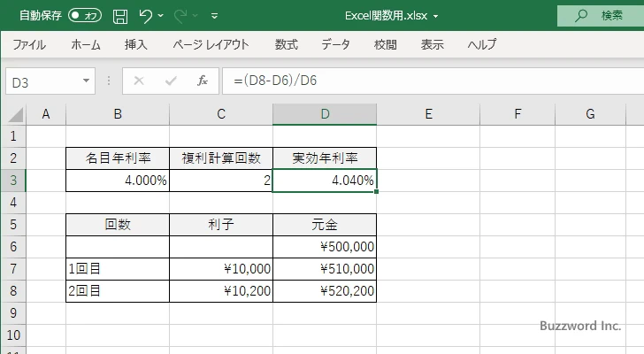This screenshot has width=644, height=354.
Task: Click the 回数 header cell
Action: point(118,225)
